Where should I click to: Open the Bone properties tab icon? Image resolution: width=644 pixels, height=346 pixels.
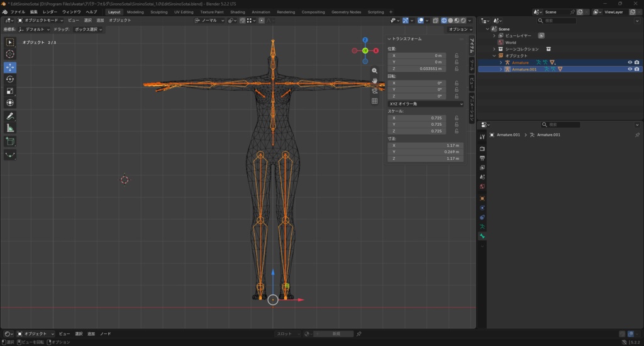pyautogui.click(x=482, y=236)
